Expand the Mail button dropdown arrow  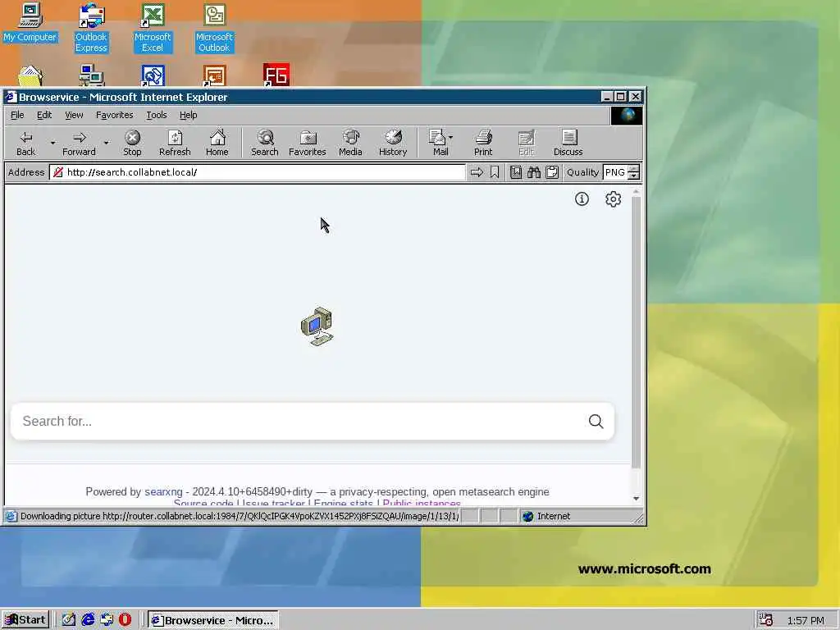450,138
